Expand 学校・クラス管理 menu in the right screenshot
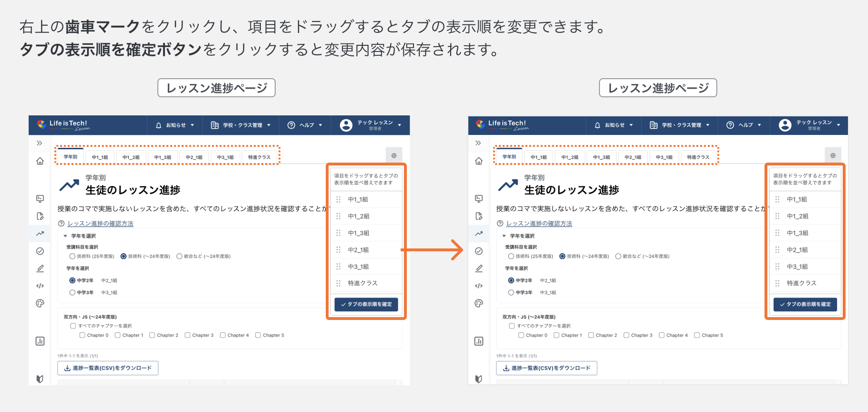The width and height of the screenshot is (868, 412). (x=680, y=125)
